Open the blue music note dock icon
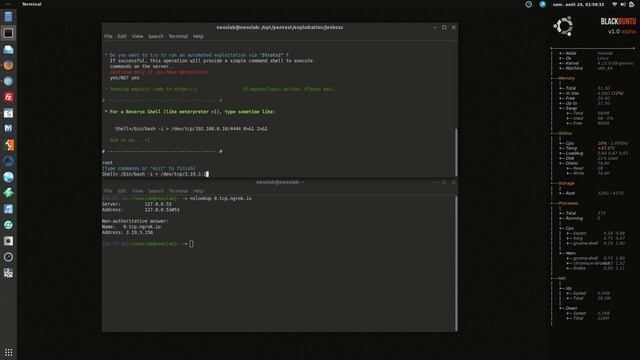 (x=8, y=209)
